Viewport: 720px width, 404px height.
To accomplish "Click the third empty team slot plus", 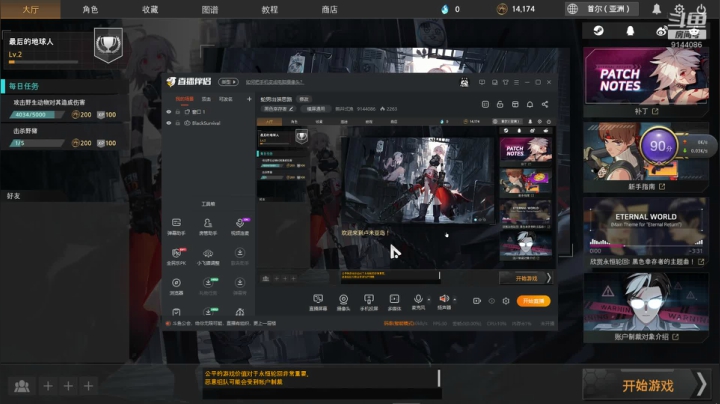I will tap(89, 386).
